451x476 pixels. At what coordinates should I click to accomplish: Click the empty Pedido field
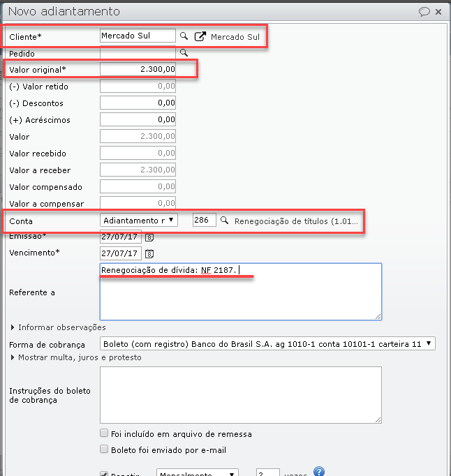coord(138,53)
